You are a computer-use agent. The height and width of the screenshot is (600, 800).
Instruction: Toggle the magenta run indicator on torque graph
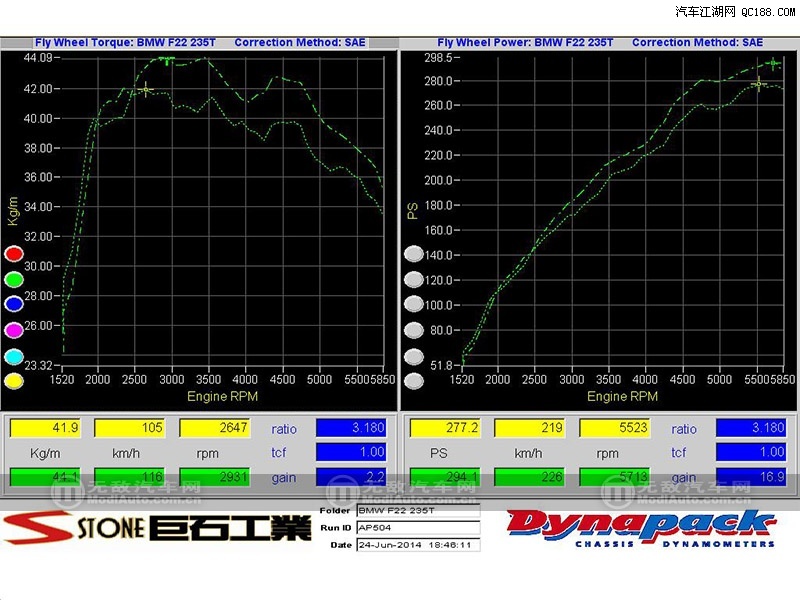14,330
